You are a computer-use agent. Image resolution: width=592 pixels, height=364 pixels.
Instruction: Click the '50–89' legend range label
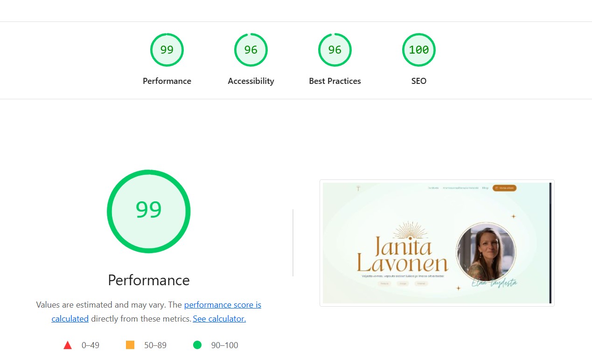pyautogui.click(x=155, y=345)
